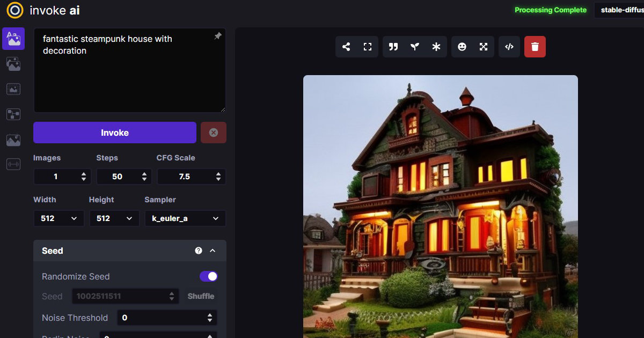The width and height of the screenshot is (644, 338).
Task: Open the Inpainting tab in the sidebar
Action: coord(13,89)
